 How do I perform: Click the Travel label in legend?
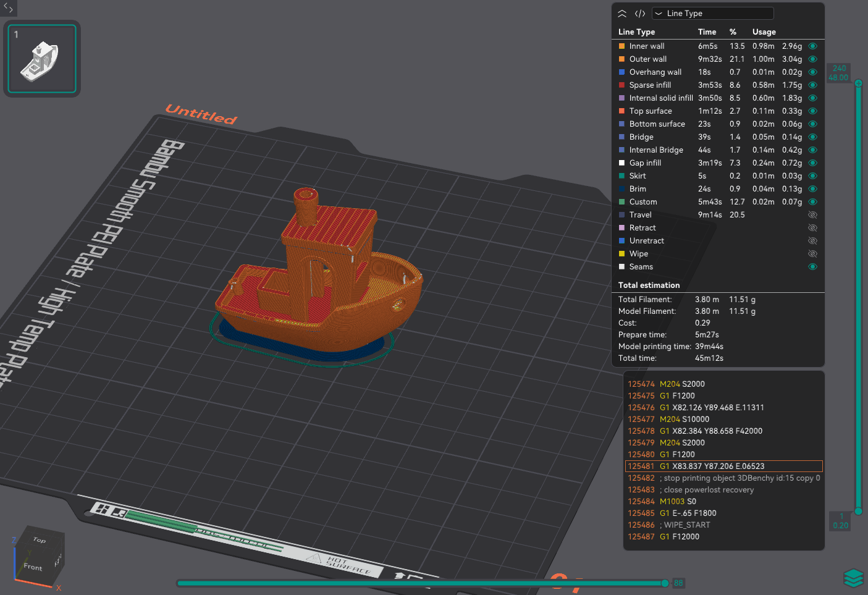click(x=640, y=215)
